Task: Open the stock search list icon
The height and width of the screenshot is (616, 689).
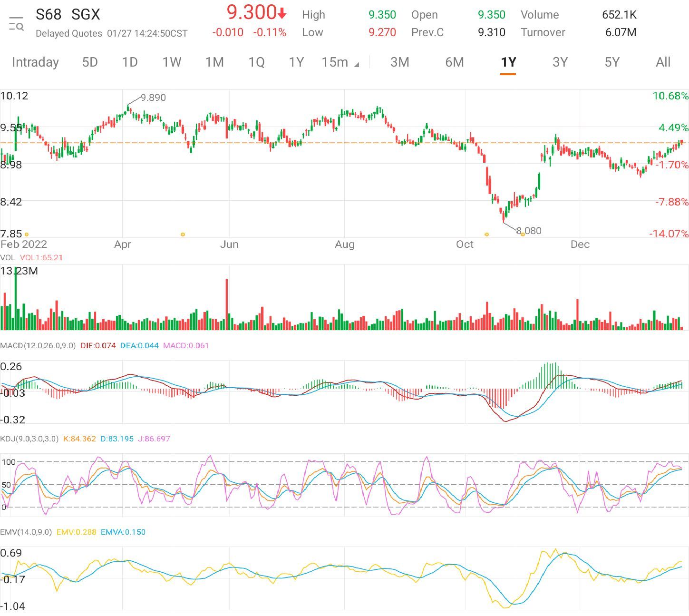Action: pyautogui.click(x=16, y=24)
